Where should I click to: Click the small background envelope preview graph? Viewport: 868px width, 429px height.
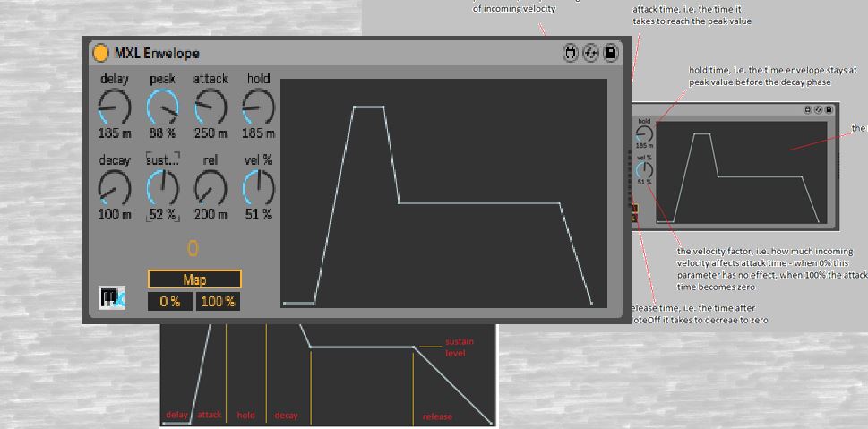[x=741, y=172]
